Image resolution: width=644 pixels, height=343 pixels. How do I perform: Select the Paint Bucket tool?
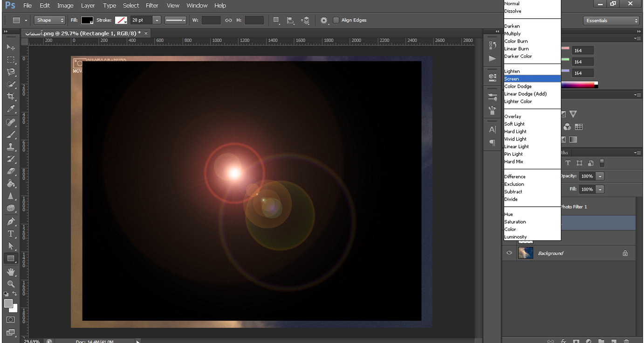click(x=11, y=184)
